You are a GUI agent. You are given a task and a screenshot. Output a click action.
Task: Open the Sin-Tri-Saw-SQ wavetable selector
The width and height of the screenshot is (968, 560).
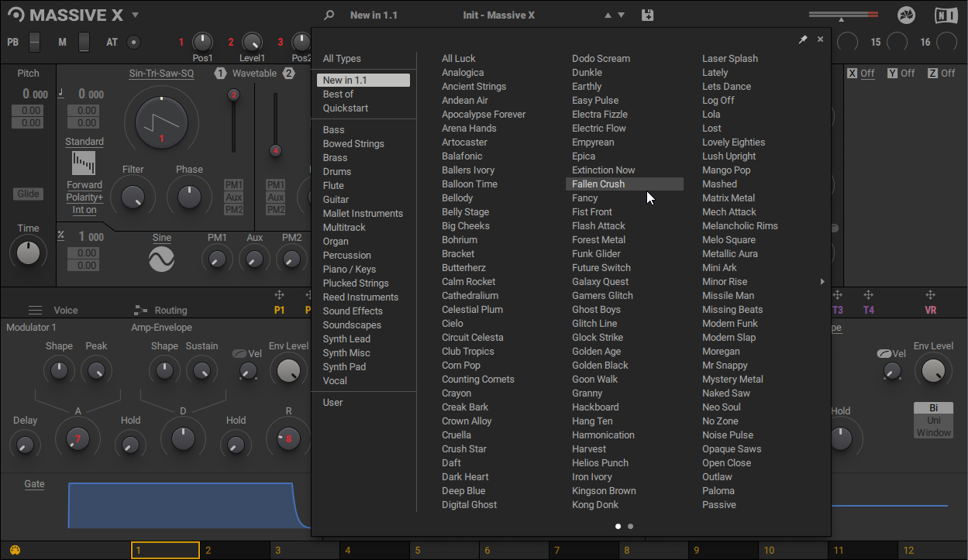tap(161, 74)
